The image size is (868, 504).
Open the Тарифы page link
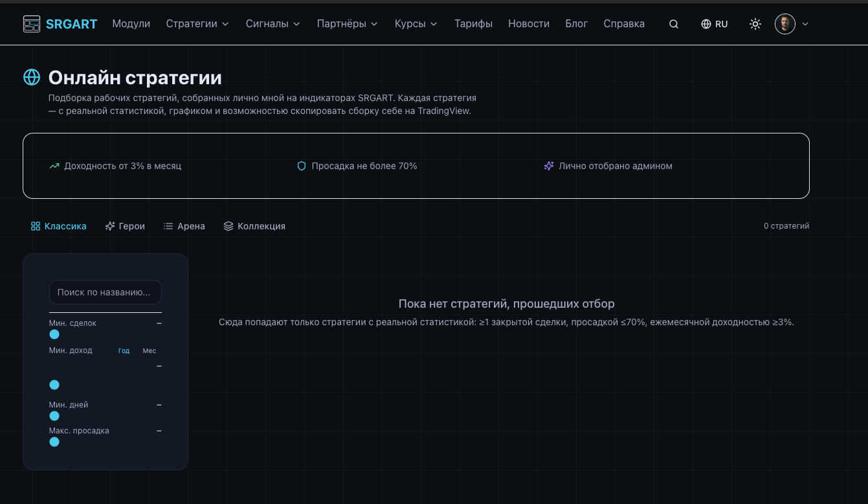(473, 24)
